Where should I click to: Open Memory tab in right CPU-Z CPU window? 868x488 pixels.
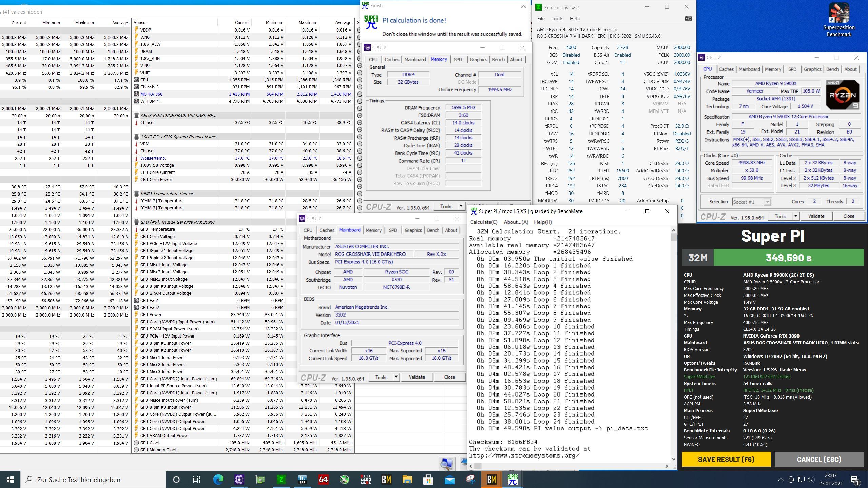(773, 69)
